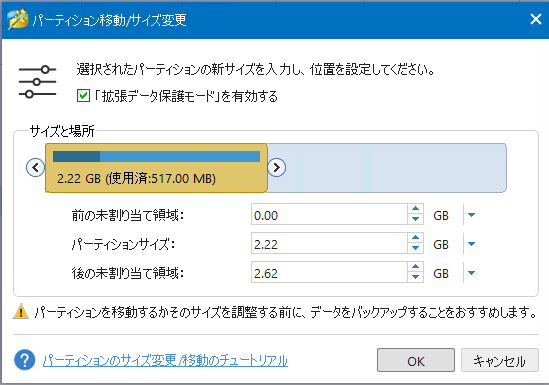Image resolution: width=549 pixels, height=385 pixels.
Task: Click the wizard app icon in title bar
Action: [x=18, y=19]
